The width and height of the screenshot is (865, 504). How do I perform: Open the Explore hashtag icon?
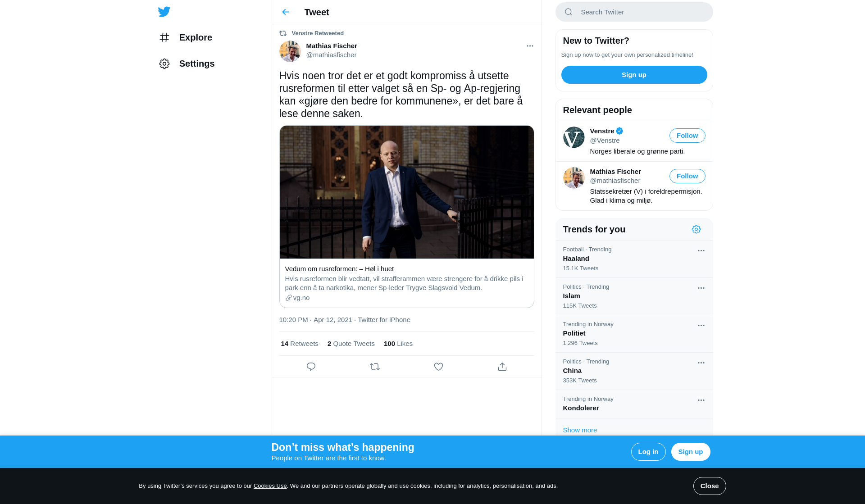click(x=164, y=37)
